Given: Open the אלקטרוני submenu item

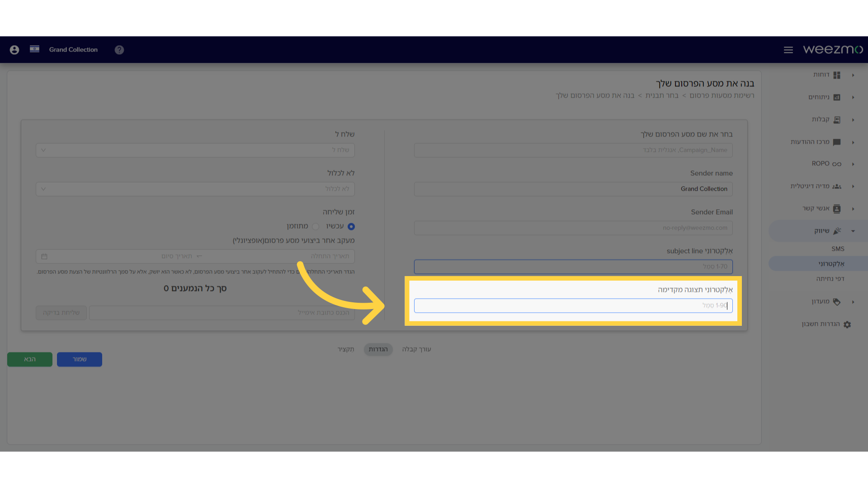Looking at the screenshot, I should [x=831, y=264].
